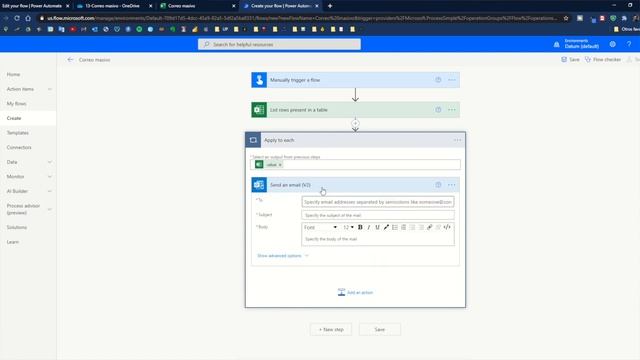Expand Show advanced options
Image resolution: width=640 pixels, height=360 pixels.
282,256
